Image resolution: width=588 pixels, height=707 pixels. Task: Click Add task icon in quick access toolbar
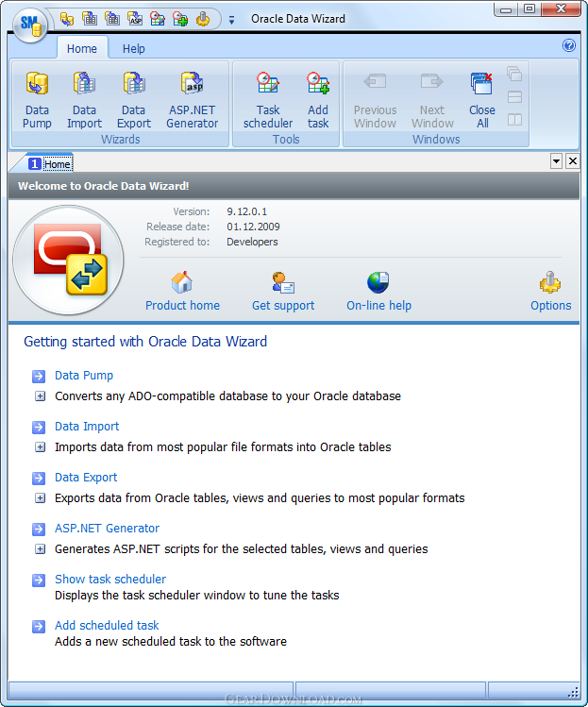click(180, 19)
